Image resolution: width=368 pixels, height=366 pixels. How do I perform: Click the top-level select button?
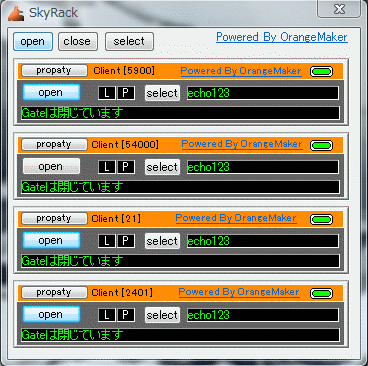[x=129, y=42]
